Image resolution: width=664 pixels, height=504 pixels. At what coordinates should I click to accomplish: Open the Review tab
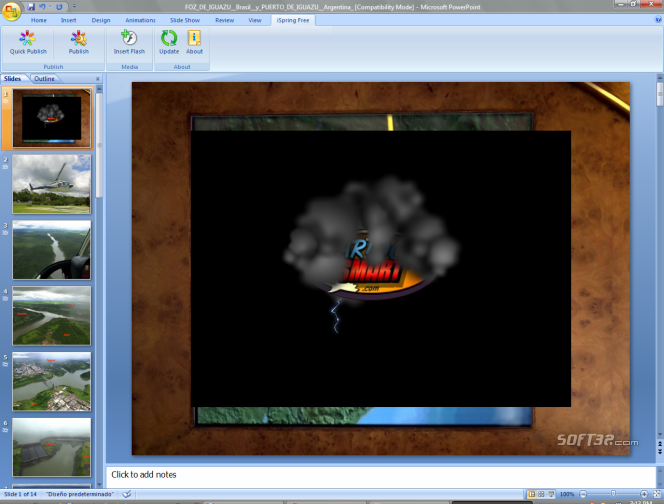point(224,20)
